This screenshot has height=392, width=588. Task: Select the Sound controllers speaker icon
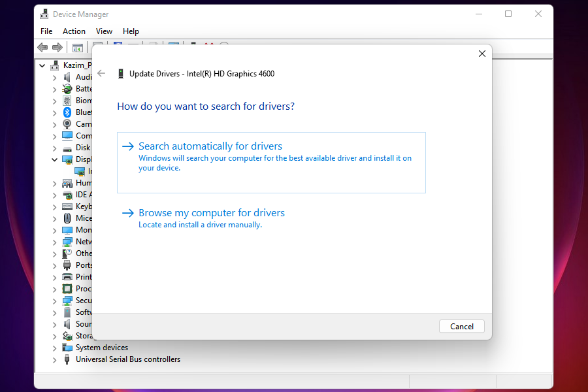pyautogui.click(x=67, y=324)
